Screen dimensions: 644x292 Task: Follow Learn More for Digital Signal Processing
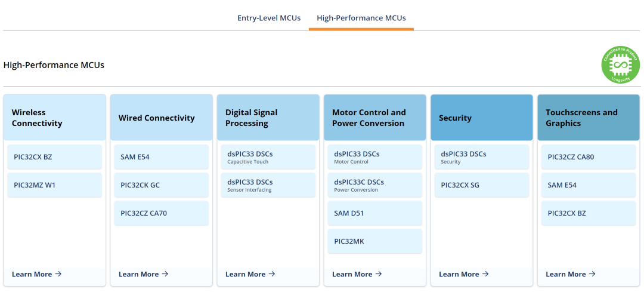(250, 274)
